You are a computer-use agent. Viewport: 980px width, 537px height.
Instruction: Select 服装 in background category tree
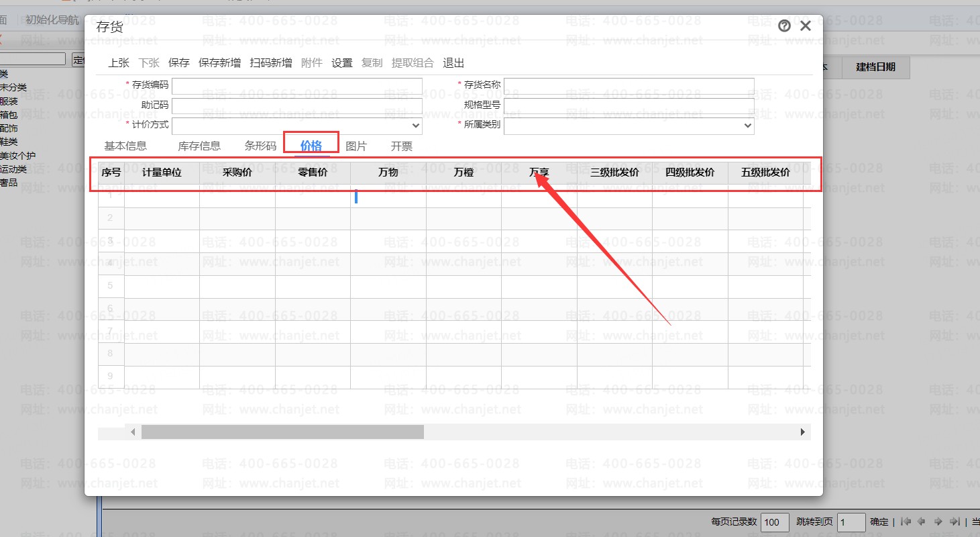[9, 101]
